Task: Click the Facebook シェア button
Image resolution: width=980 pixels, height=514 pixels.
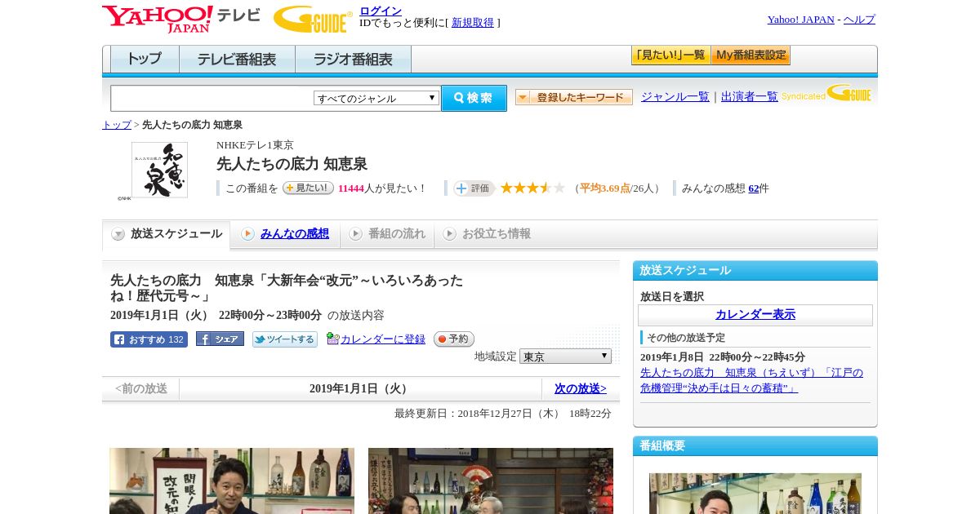Action: (220, 339)
